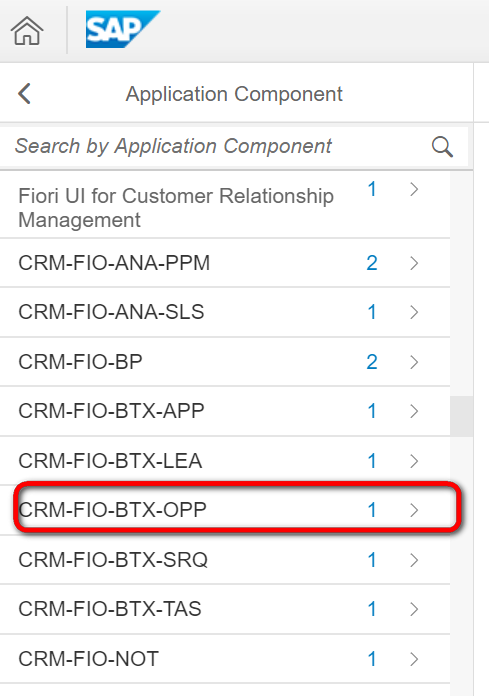Click the chevron for CRM-FIO-NOT

click(414, 659)
